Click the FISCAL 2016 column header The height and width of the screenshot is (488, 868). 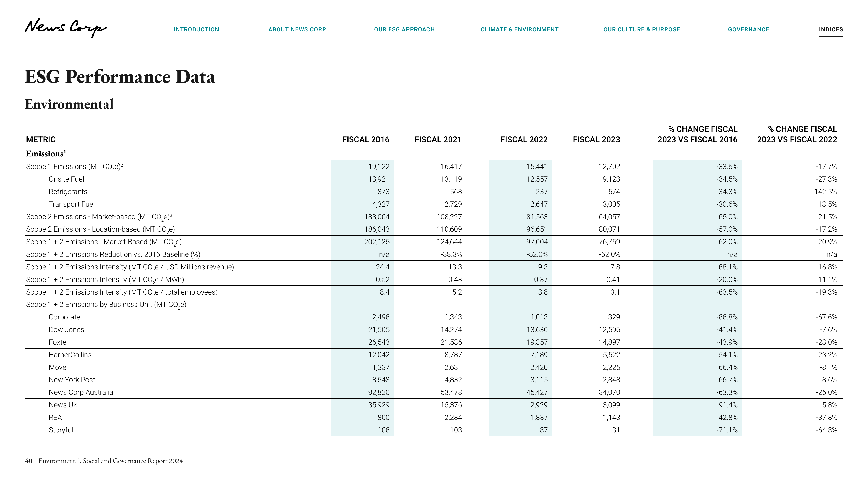coord(366,139)
